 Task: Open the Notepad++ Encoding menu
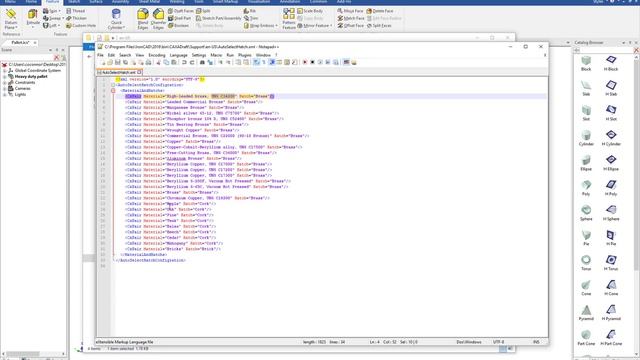click(157, 55)
